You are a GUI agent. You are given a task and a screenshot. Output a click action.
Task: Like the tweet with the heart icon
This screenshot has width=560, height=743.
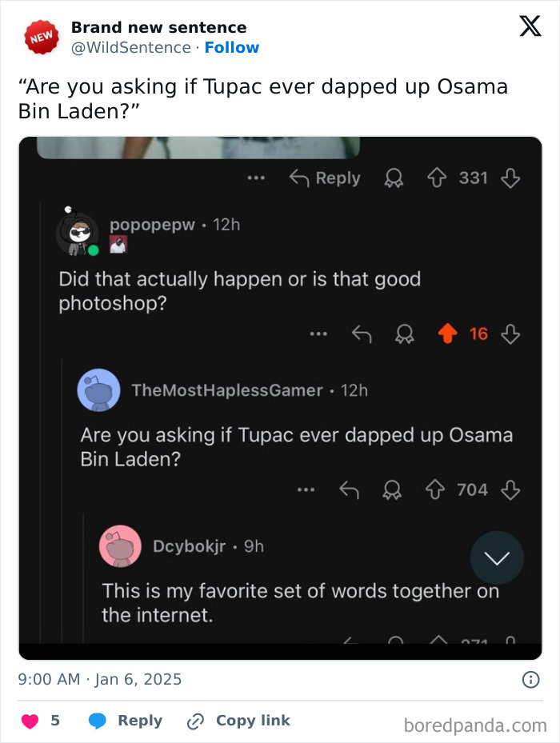click(30, 721)
